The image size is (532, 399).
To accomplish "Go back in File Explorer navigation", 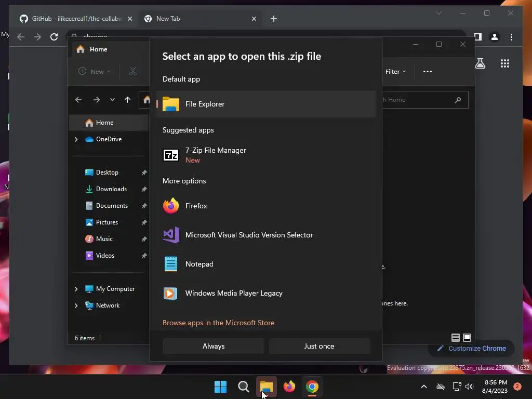I will click(78, 100).
